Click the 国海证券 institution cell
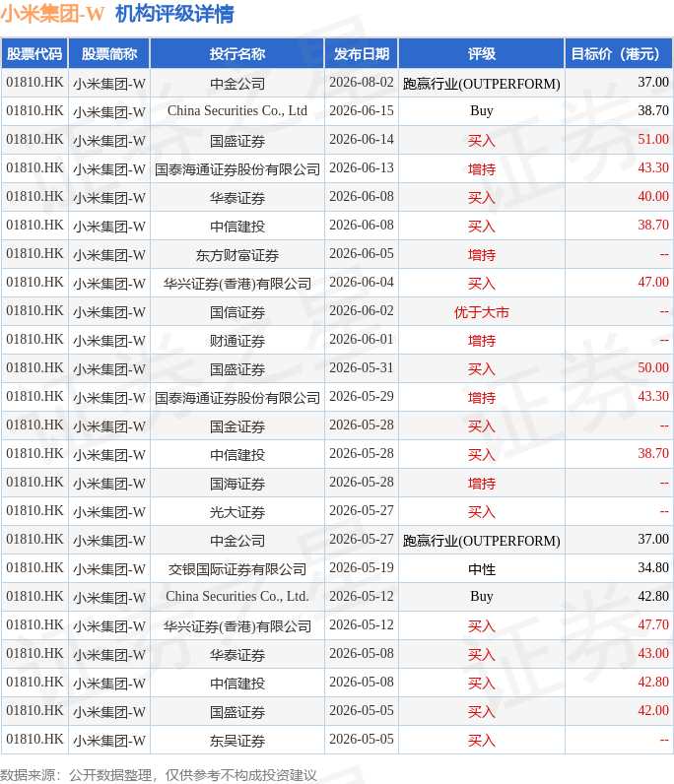This screenshot has width=674, height=784. click(x=237, y=484)
